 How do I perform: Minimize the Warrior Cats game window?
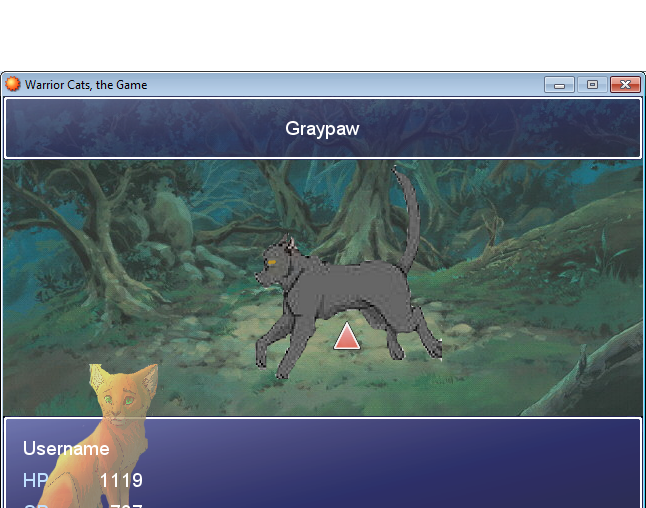click(x=559, y=85)
